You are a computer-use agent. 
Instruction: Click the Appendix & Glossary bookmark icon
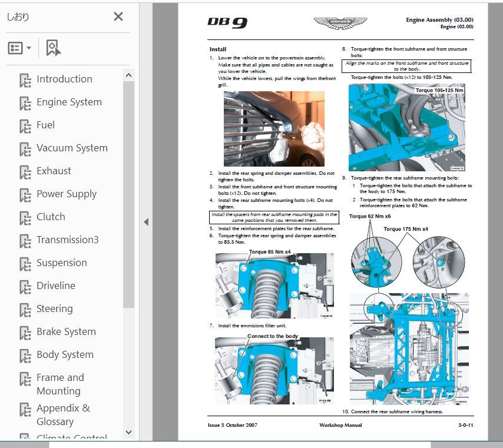click(x=25, y=409)
